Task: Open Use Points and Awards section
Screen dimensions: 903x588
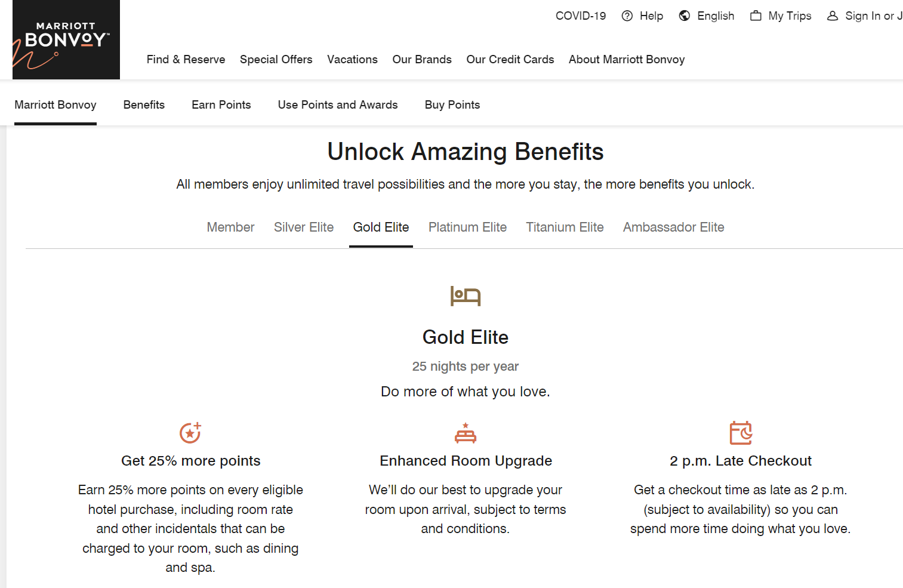Action: [x=337, y=105]
